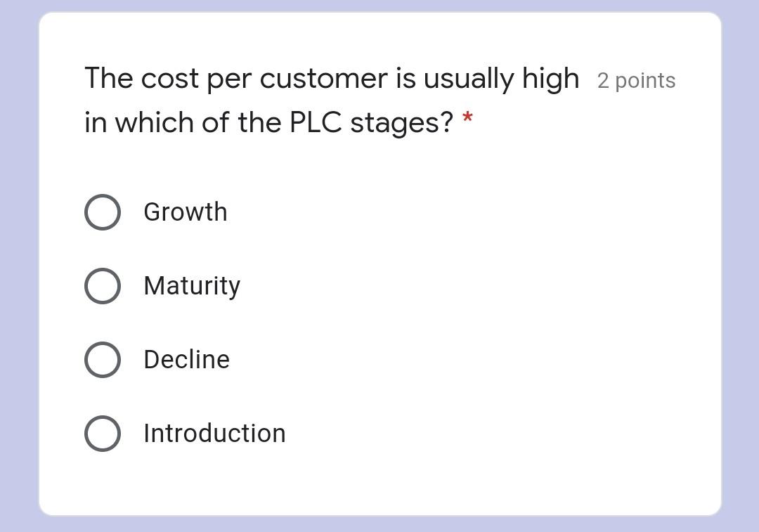Click the Maturity option label

pyautogui.click(x=191, y=285)
